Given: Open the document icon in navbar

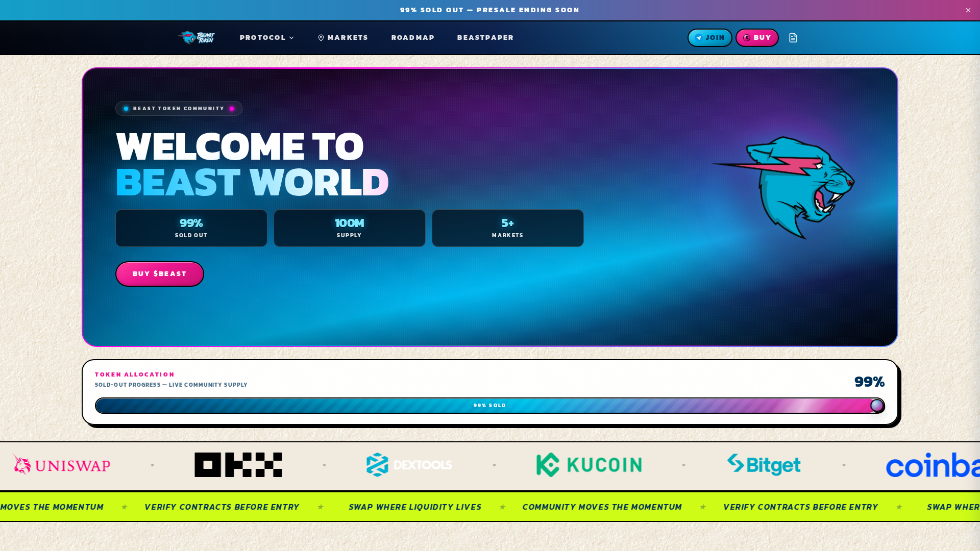Looking at the screenshot, I should coord(793,38).
